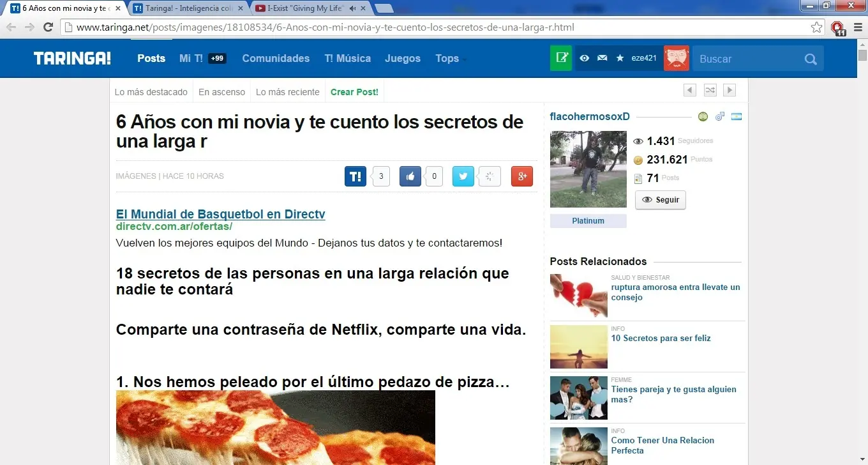The image size is (868, 465).
Task: Share the post with the Taringa T! button
Action: point(355,176)
